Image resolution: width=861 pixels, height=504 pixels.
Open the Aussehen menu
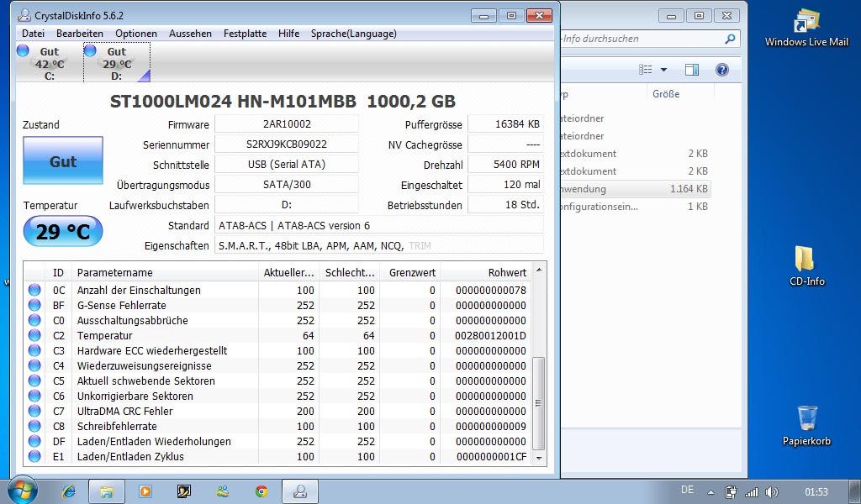click(190, 34)
